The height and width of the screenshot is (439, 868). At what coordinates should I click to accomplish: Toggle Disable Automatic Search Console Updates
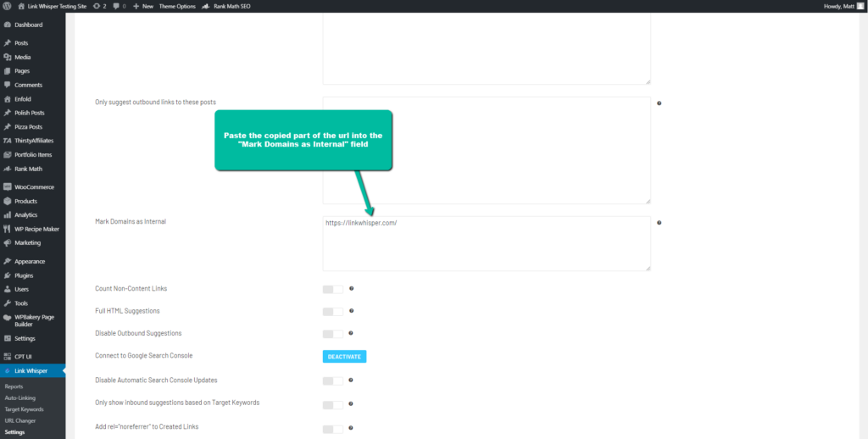click(332, 381)
